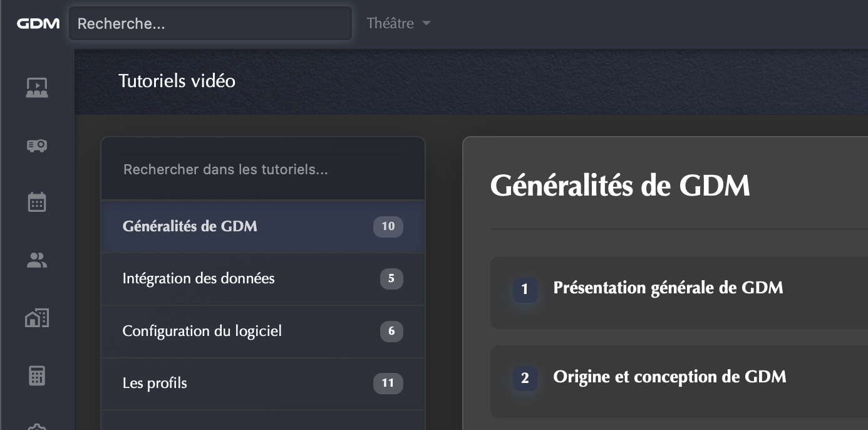Click the number 1 tutorial badge
868x430 pixels.
[x=525, y=290]
